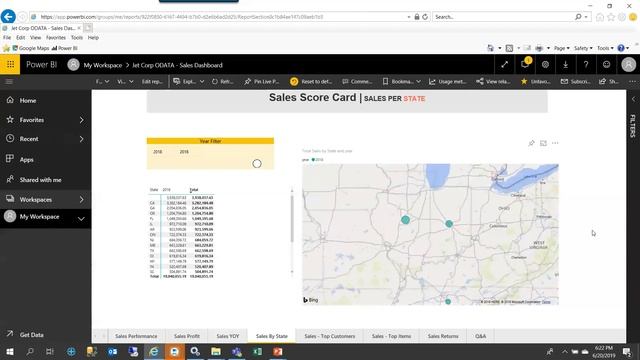
Task: Open the Sales YOY page tab
Action: tap(228, 336)
